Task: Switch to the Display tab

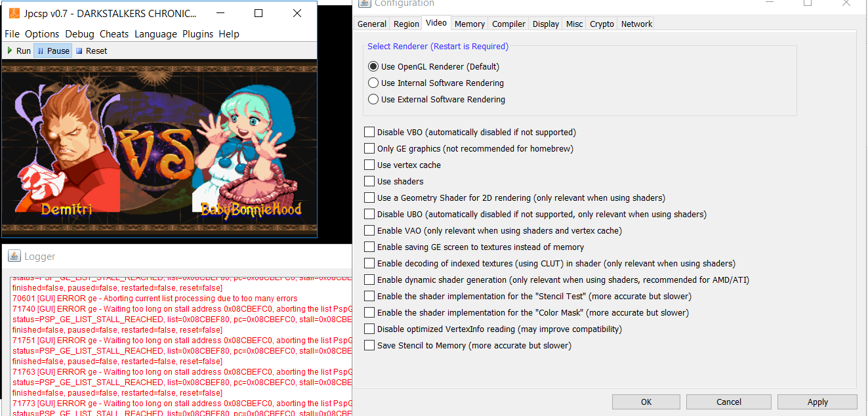Action: point(546,24)
